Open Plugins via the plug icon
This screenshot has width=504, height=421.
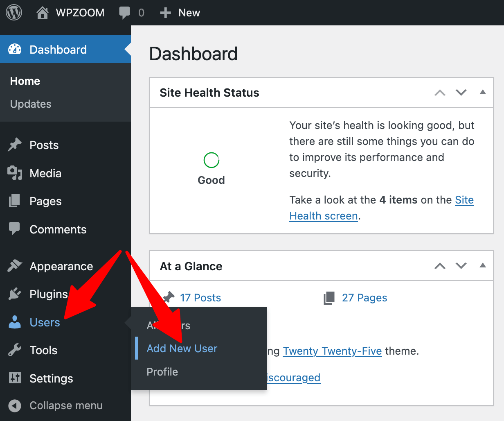click(15, 294)
